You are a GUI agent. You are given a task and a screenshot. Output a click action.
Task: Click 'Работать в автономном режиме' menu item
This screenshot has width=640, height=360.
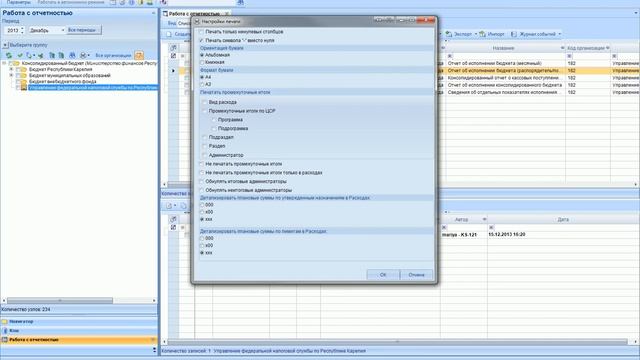71,2
